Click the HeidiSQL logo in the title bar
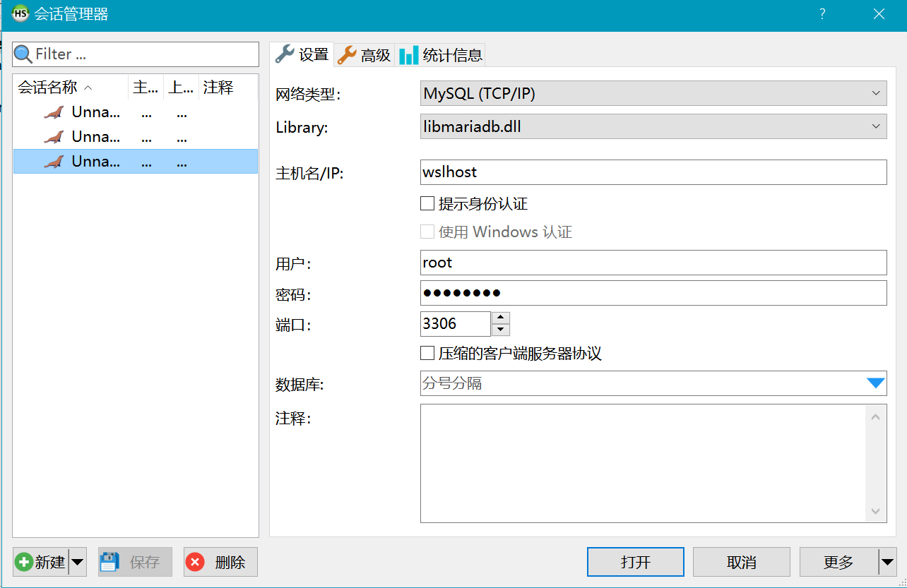This screenshot has width=907, height=588. (x=19, y=13)
